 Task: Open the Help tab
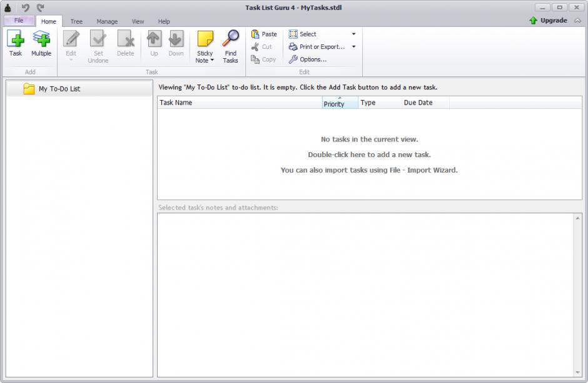(164, 21)
